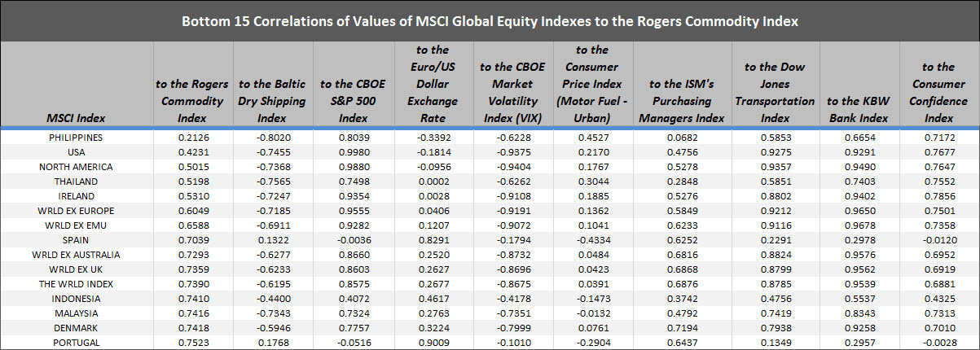The image size is (980, 350).
Task: Select the Rogers Commodity Index column header
Action: (x=192, y=101)
